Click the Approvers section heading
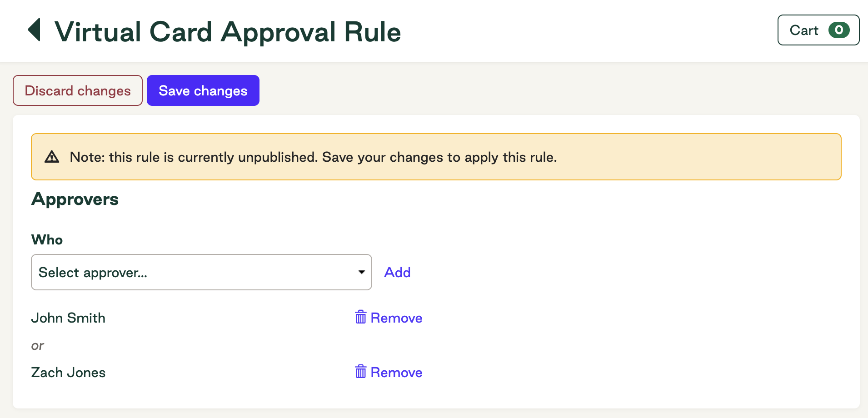868x418 pixels. [x=75, y=199]
